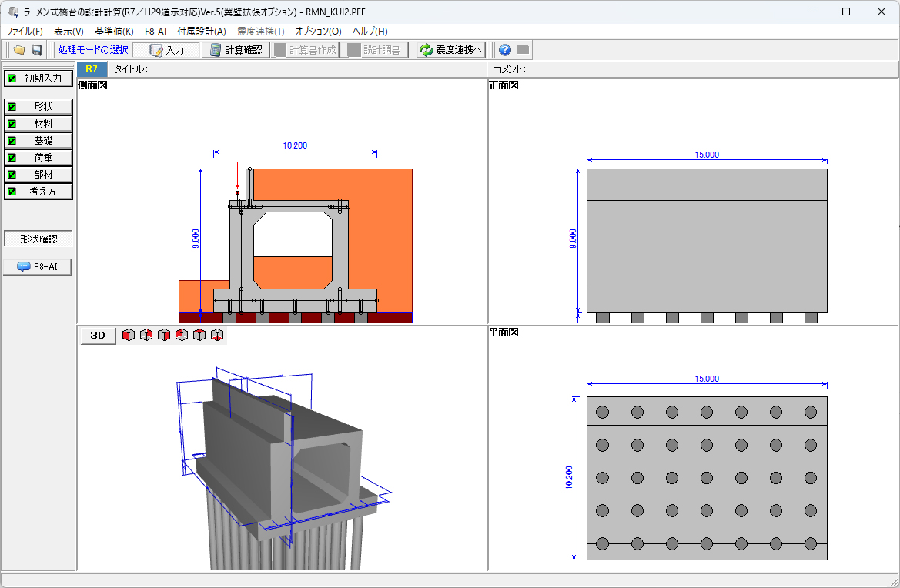
Task: Click the 処理モードの選択 label
Action: tap(93, 50)
